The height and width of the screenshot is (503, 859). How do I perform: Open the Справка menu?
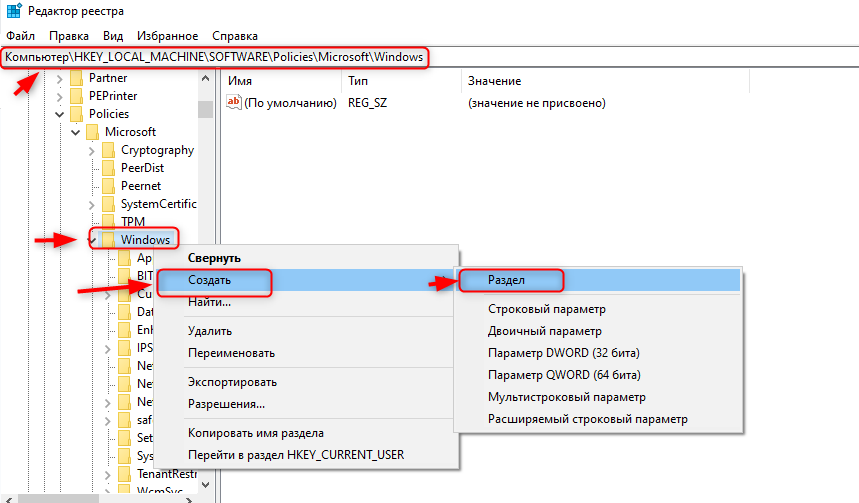234,36
